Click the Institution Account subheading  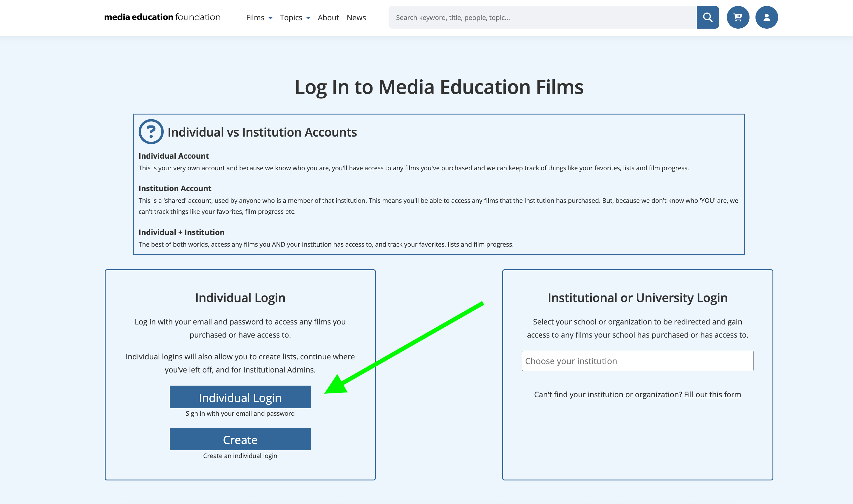175,188
